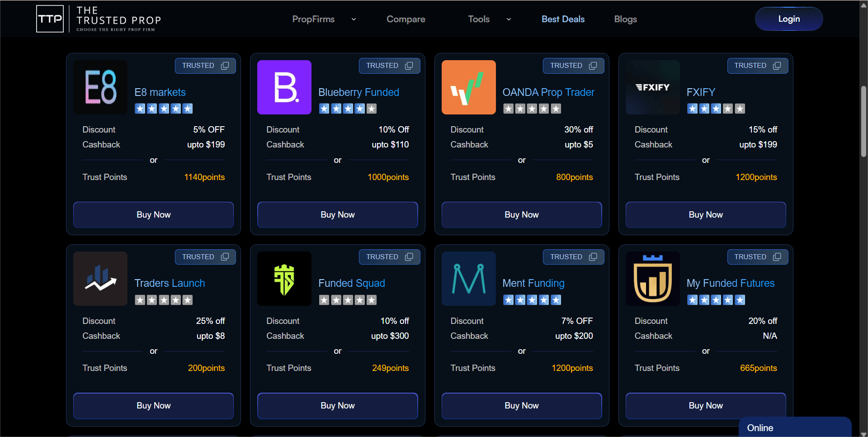The height and width of the screenshot is (437, 868).
Task: Open the OANDA Prop Trader logo thumbnail
Action: [x=468, y=87]
